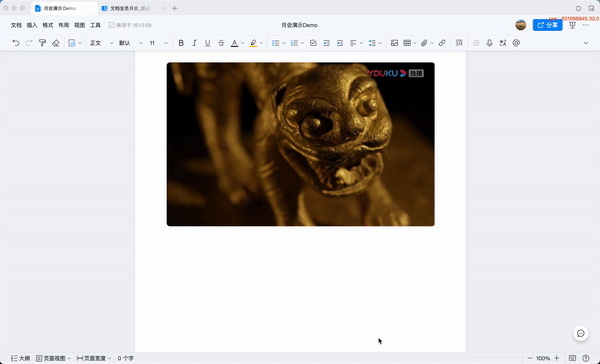Open the highlight color dropdown arrow
Viewport: 600px width, 364px height.
261,43
